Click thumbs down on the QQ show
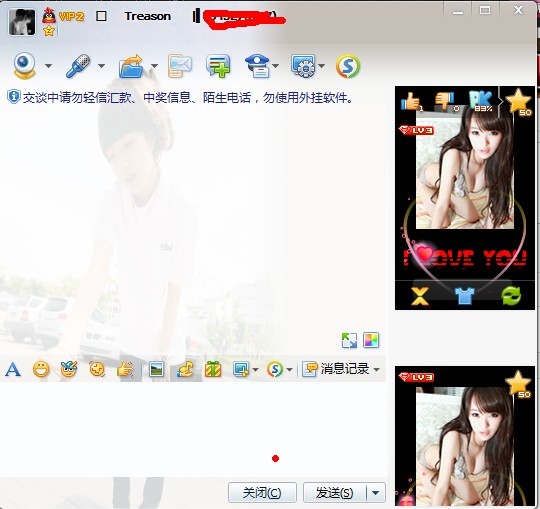 tap(445, 101)
